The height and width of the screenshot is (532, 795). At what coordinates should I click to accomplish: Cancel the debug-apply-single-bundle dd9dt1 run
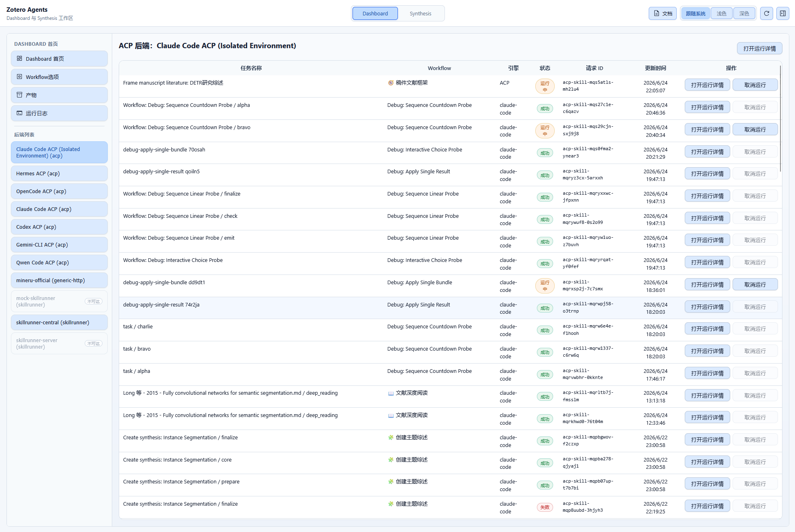[x=755, y=285]
